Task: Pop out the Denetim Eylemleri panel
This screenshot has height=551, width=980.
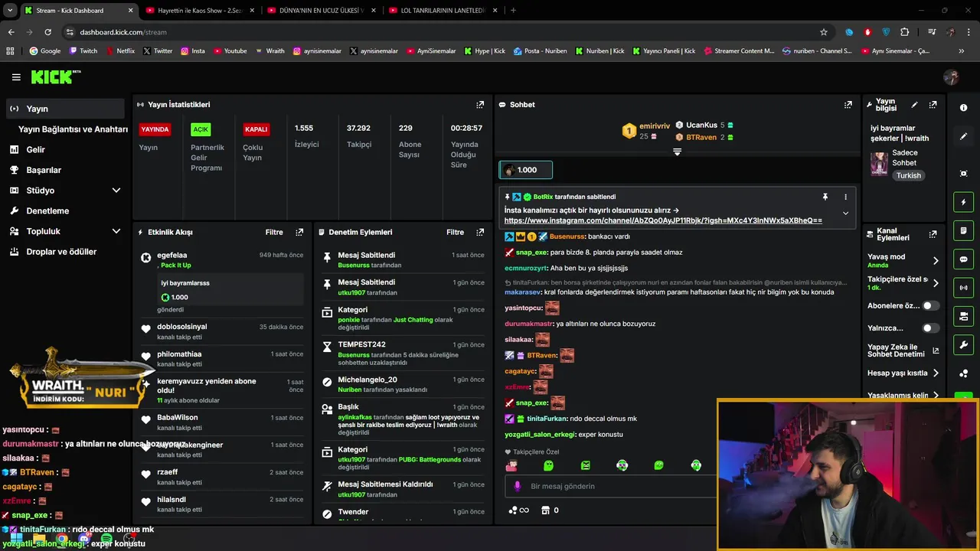Action: coord(480,232)
